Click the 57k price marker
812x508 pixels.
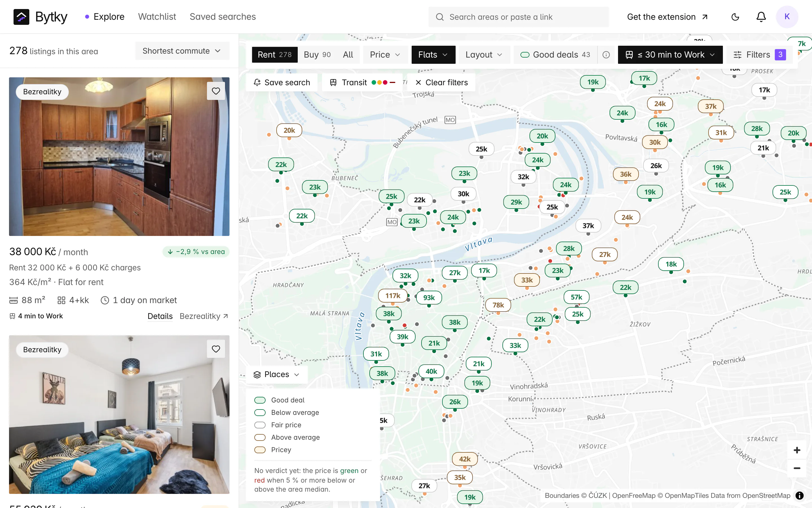[x=577, y=297]
